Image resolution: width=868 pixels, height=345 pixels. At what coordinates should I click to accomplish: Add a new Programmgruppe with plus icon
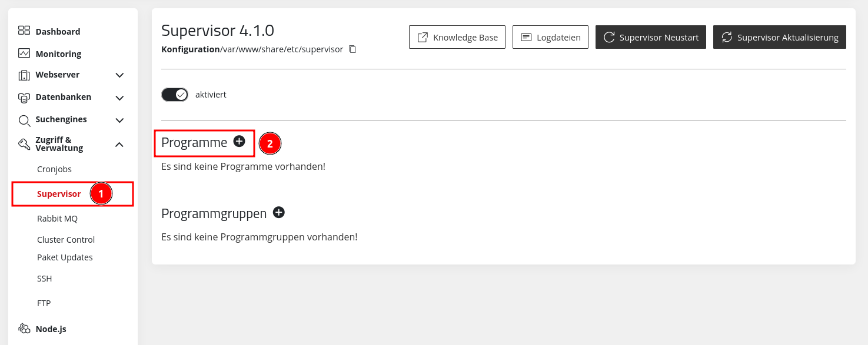tap(279, 212)
